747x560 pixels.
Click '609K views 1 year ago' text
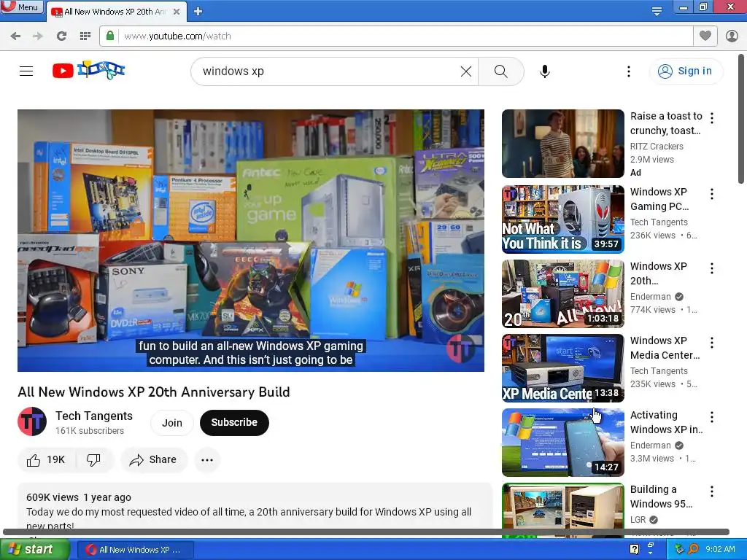[x=79, y=497]
